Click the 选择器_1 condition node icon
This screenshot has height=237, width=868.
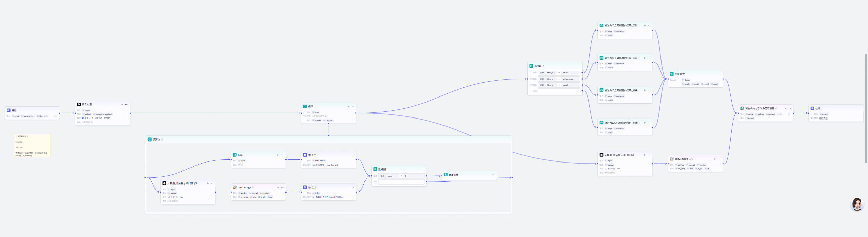coord(531,66)
